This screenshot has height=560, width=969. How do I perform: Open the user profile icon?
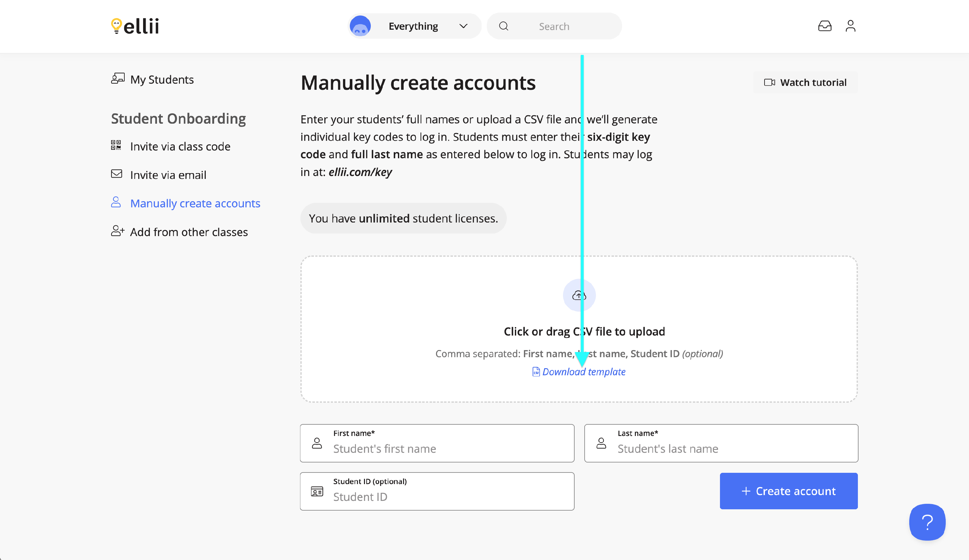pyautogui.click(x=850, y=26)
